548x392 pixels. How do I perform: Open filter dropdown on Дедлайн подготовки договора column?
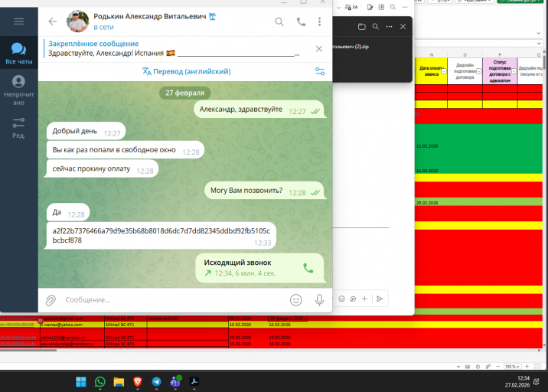pyautogui.click(x=479, y=71)
